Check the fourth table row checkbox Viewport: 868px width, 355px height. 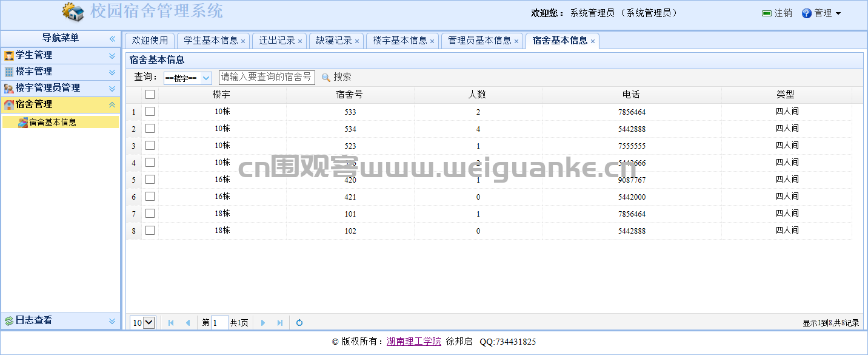click(150, 163)
